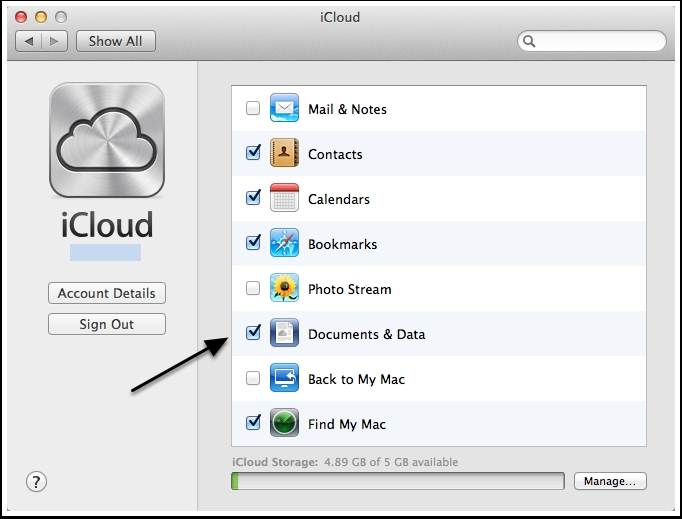
Task: Select the 'Documents & Data' label
Action: coord(367,335)
